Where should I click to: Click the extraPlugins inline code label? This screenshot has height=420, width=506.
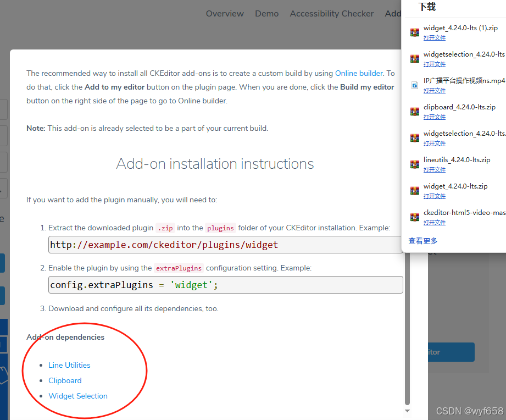coord(179,268)
